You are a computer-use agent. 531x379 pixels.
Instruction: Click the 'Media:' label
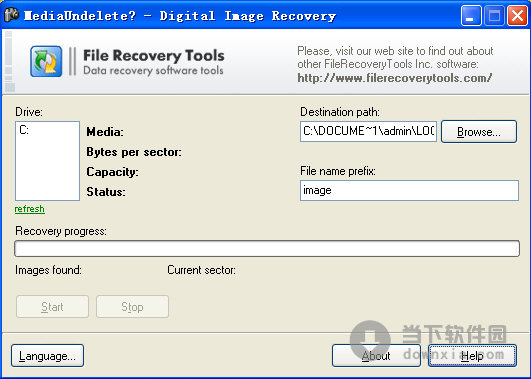click(x=105, y=132)
